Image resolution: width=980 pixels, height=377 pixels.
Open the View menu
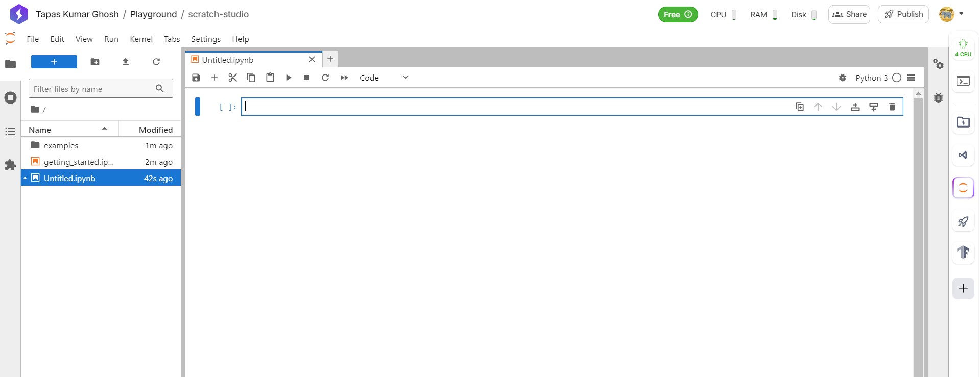84,39
